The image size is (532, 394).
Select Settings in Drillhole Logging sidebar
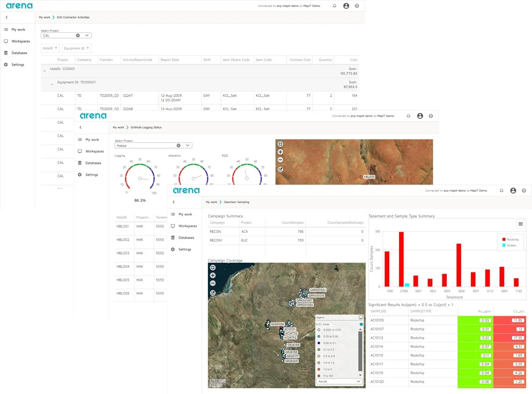(88, 175)
